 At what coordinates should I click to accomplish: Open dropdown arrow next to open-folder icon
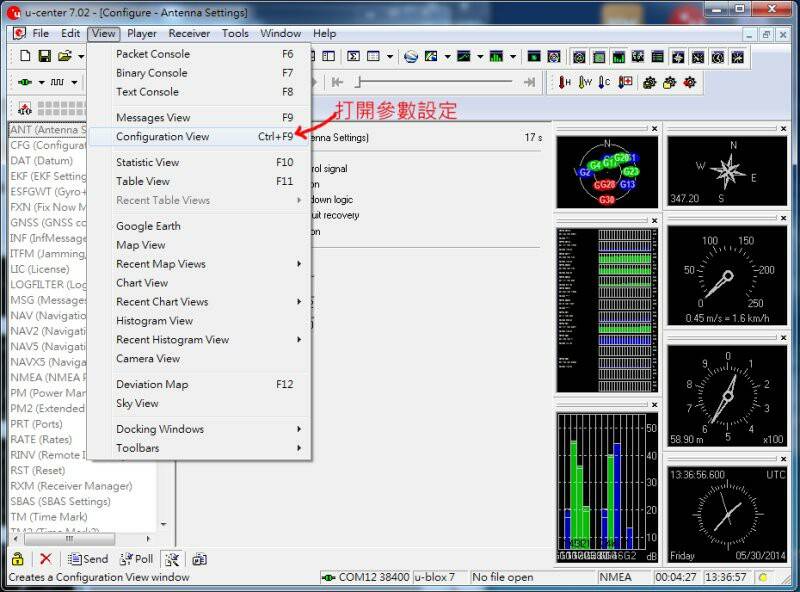pos(80,56)
